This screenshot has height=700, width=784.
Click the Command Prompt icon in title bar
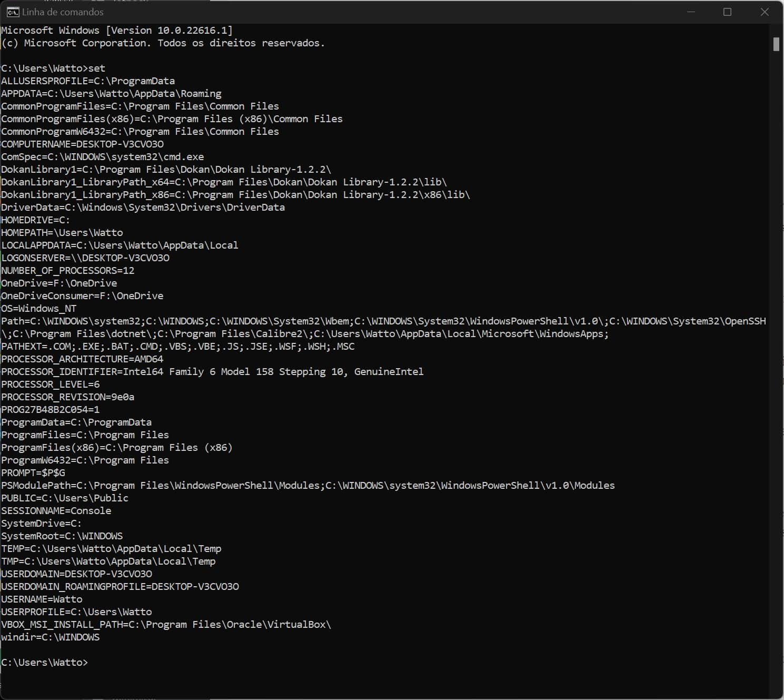13,12
